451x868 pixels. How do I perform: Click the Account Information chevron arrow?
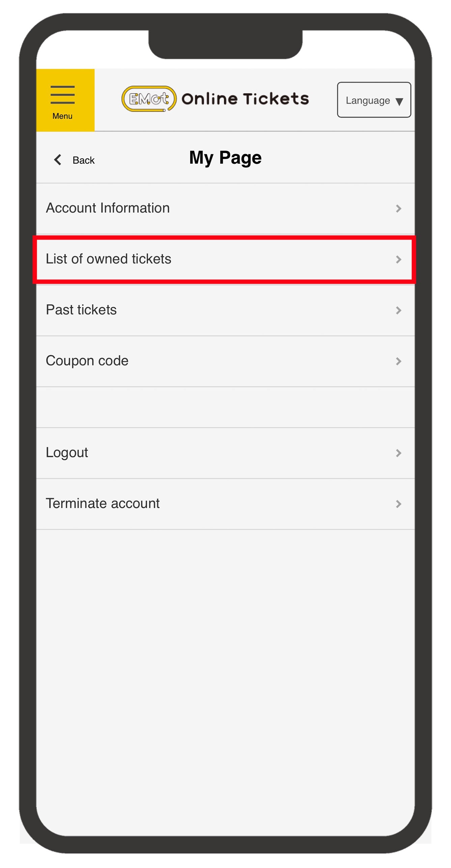pos(398,209)
